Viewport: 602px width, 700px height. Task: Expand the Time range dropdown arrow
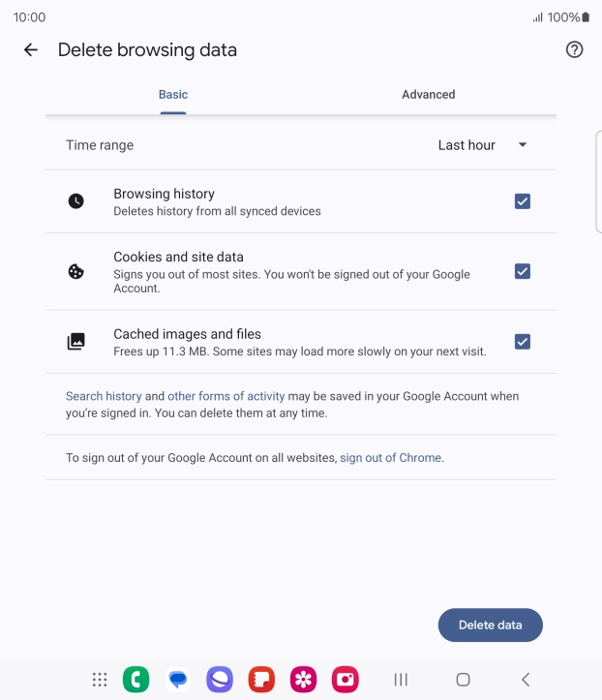click(523, 145)
